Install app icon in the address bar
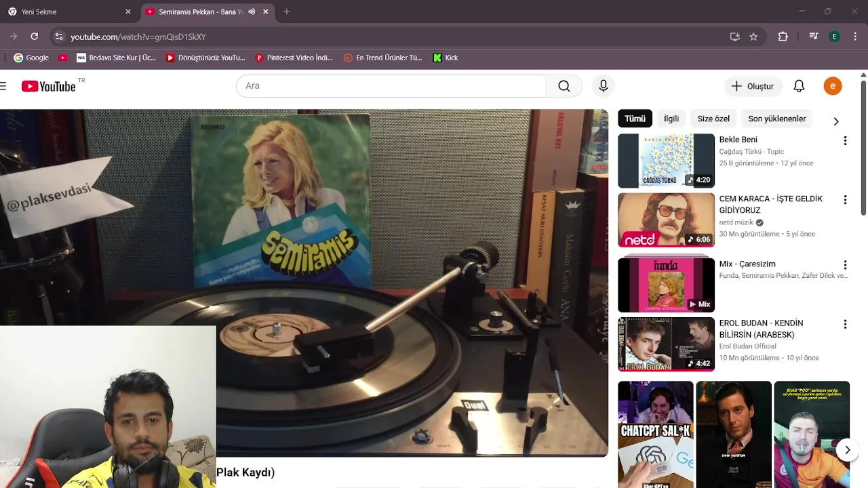This screenshot has width=868, height=488. 734,37
